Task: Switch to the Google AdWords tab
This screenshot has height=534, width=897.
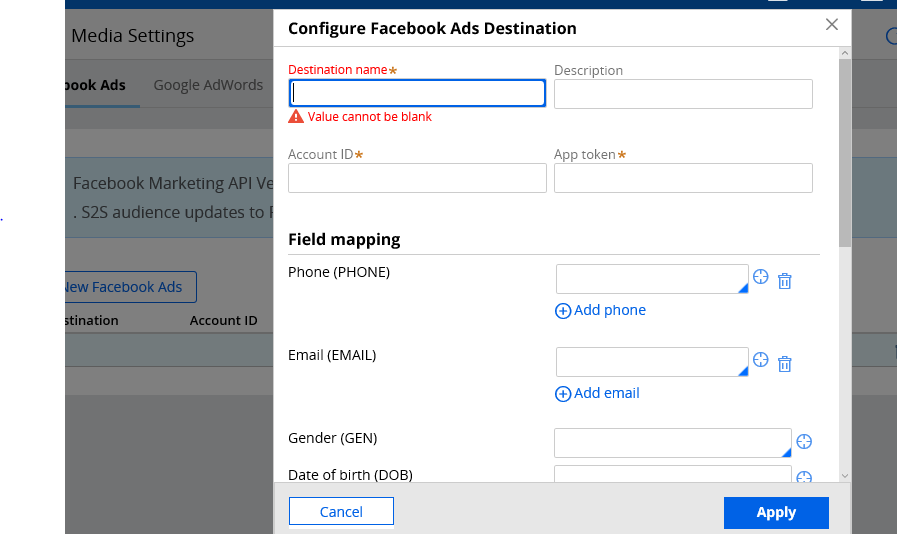Action: pos(208,85)
